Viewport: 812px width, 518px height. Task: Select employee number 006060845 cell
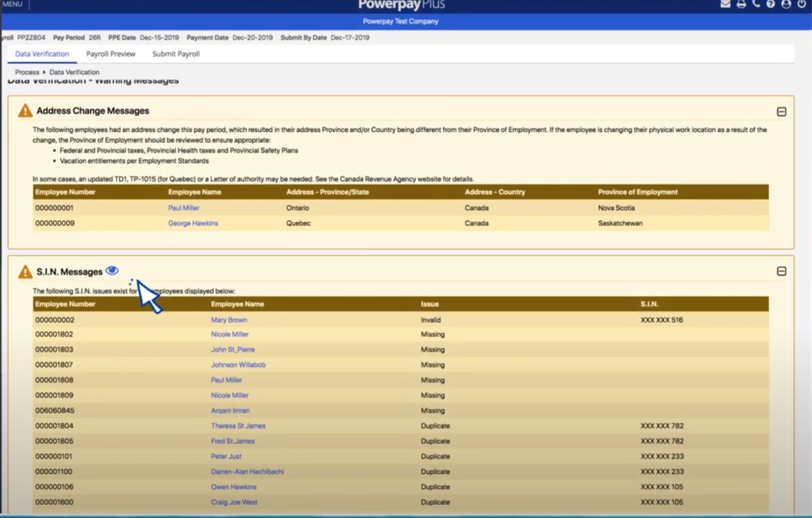tap(54, 410)
